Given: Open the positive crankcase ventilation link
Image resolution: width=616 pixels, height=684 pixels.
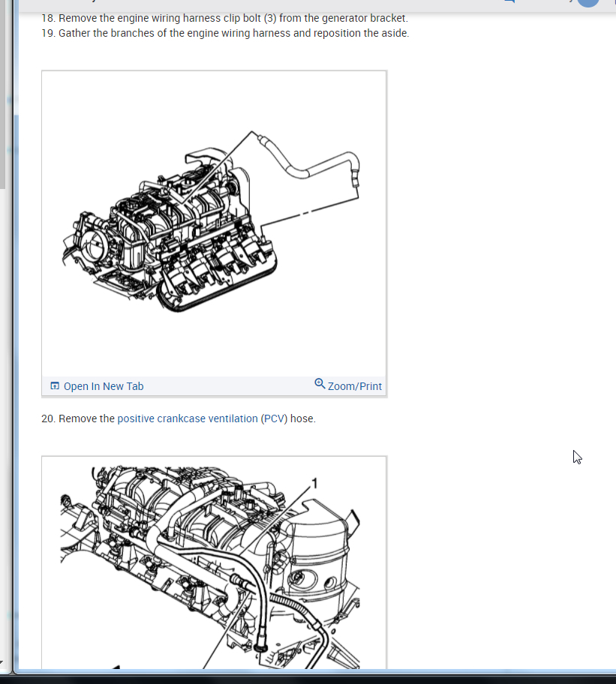Looking at the screenshot, I should tap(188, 418).
